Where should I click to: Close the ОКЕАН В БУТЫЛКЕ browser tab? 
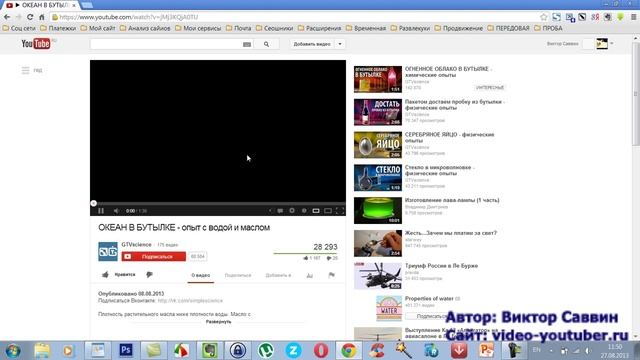(x=74, y=5)
